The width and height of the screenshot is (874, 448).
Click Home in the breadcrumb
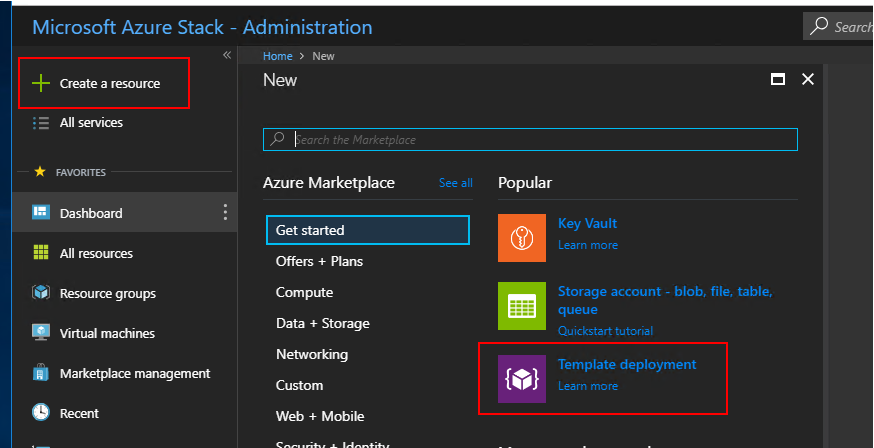pos(277,56)
